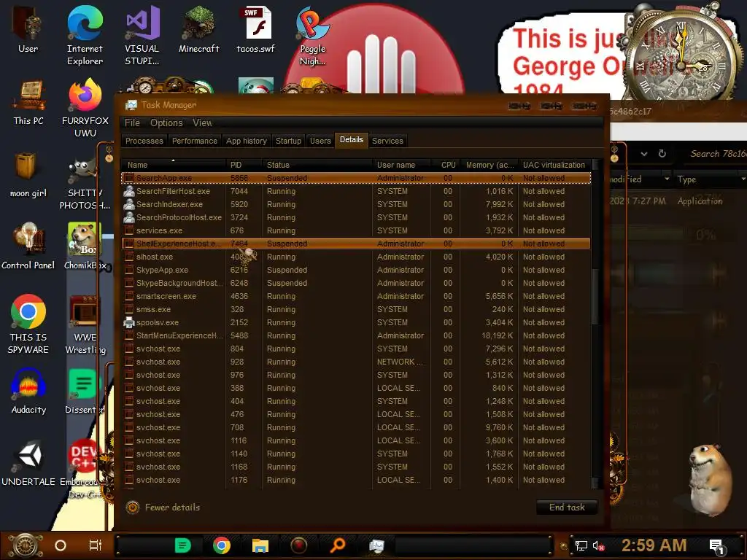Click the End task button
This screenshot has height=560, width=747.
pos(567,507)
